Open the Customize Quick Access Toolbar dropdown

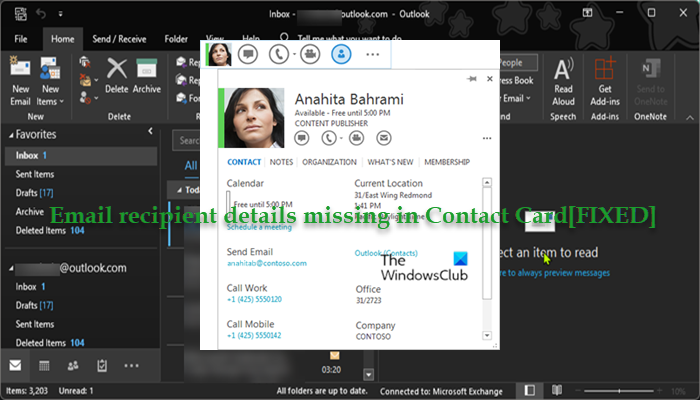pyautogui.click(x=60, y=14)
